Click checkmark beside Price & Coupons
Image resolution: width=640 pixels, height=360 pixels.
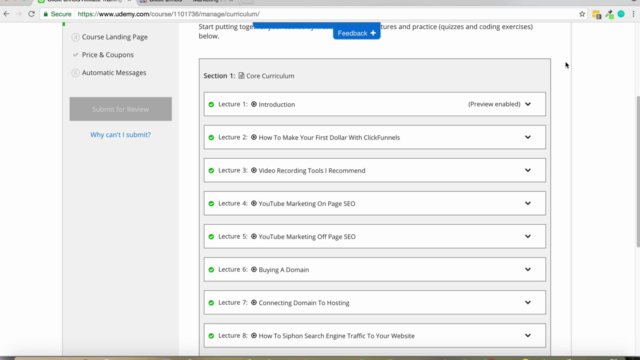coord(76,55)
